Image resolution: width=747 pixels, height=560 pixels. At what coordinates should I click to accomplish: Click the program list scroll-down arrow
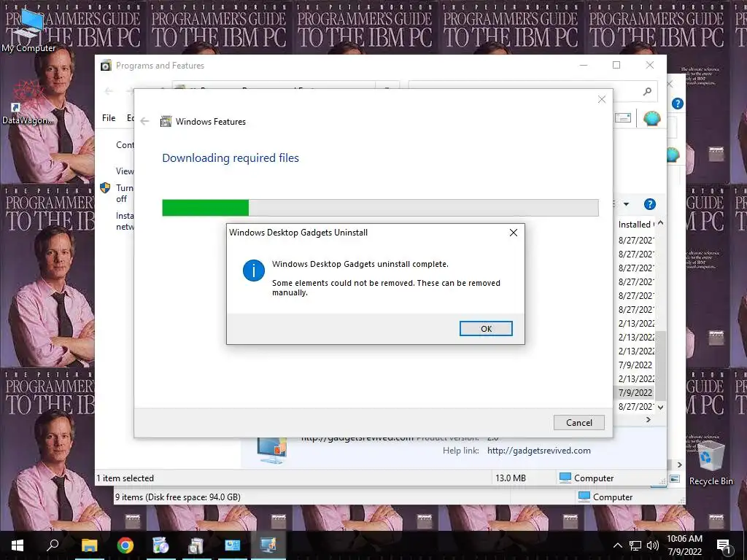(x=660, y=407)
